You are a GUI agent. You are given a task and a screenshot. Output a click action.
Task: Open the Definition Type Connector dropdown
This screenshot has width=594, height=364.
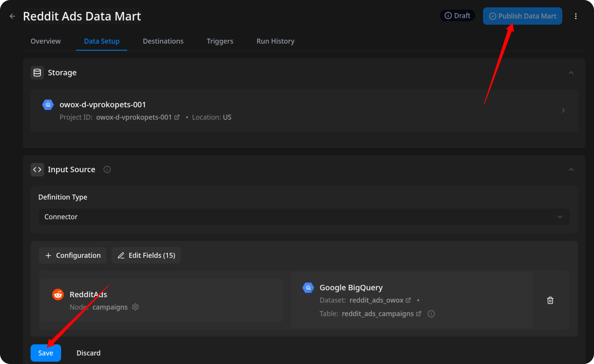tap(304, 217)
